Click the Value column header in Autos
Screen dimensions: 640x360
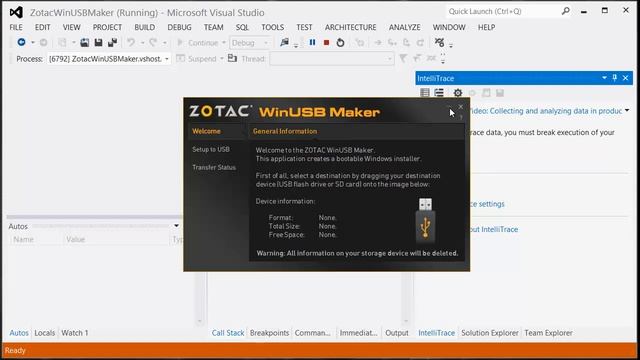76,240
